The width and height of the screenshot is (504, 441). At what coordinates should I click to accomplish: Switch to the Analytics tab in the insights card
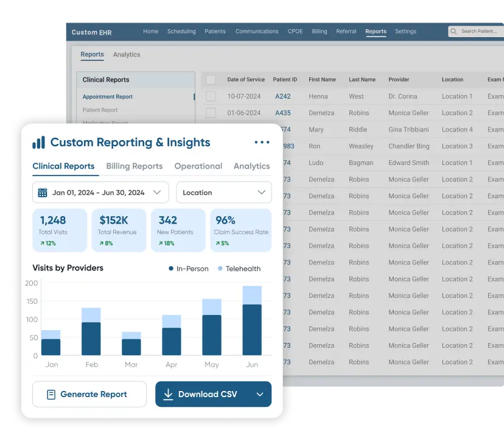point(251,166)
